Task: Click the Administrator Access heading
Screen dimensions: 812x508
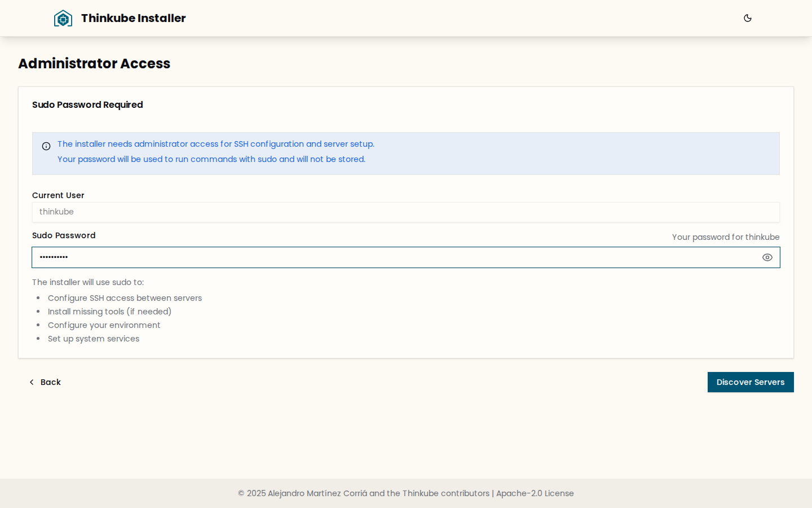Action: click(x=94, y=63)
